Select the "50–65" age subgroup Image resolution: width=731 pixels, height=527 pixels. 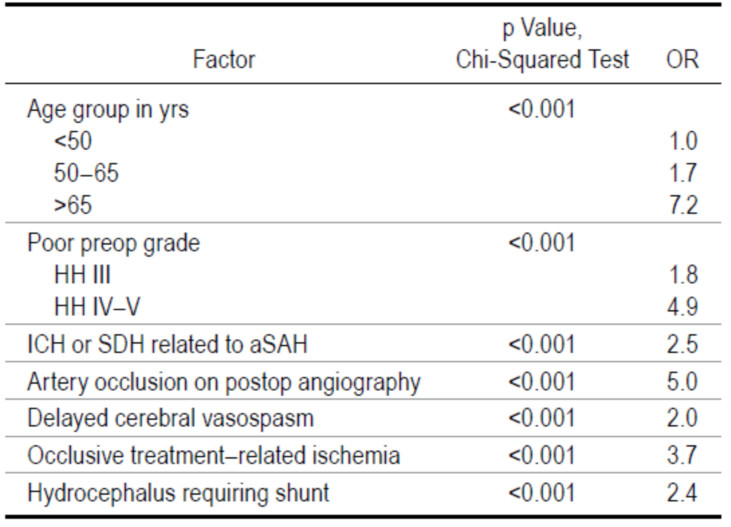[86, 174]
